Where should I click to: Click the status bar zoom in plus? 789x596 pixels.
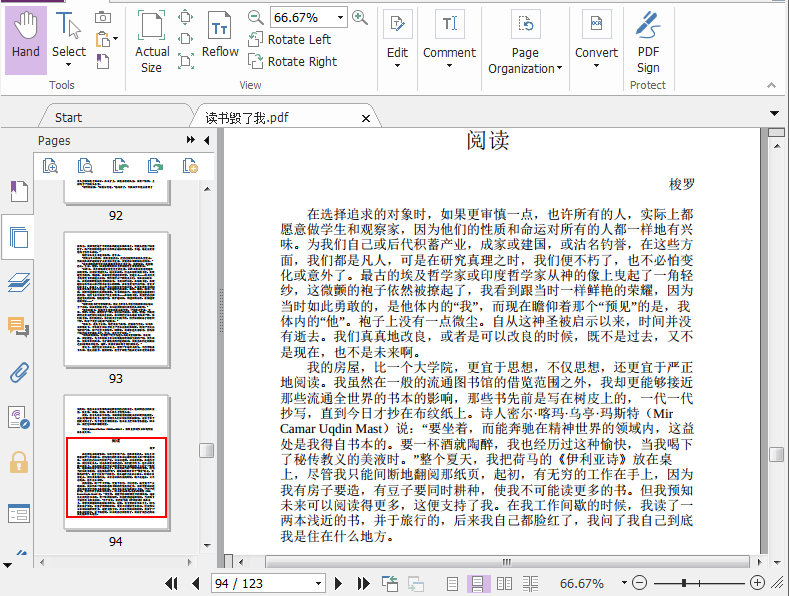(x=757, y=583)
